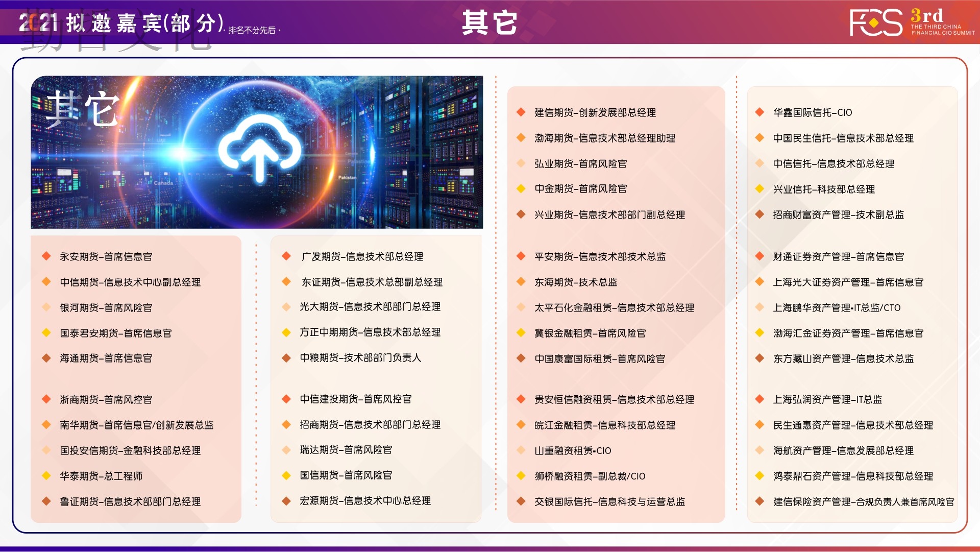980x552 pixels.
Task: Select 国投安信期货-金融科技部总经理 entry
Action: click(130, 450)
